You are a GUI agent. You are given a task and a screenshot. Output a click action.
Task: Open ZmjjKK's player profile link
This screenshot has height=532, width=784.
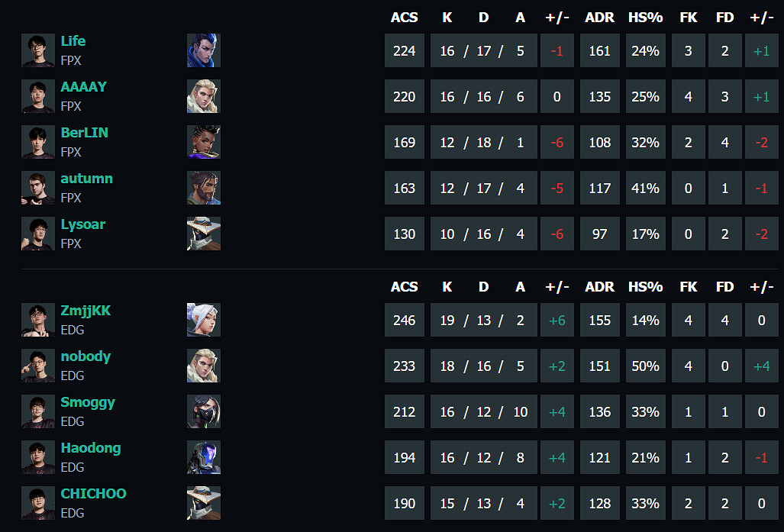click(x=85, y=311)
